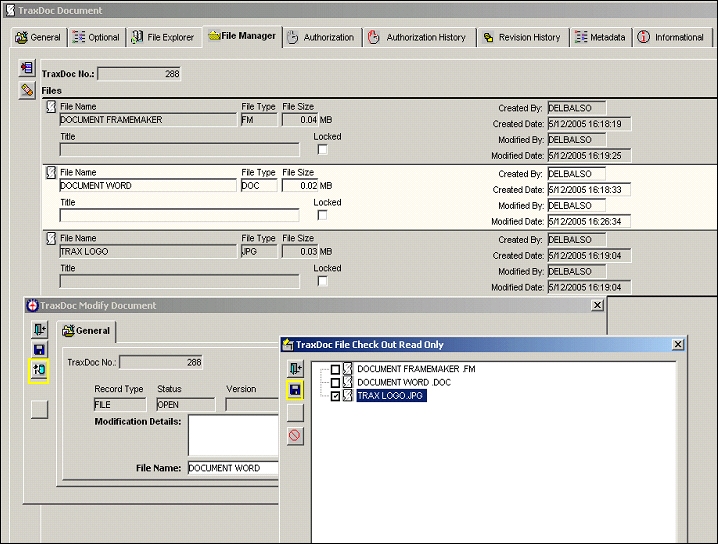Select the General tab in Modify Document window
This screenshot has width=718, height=544.
(x=87, y=331)
